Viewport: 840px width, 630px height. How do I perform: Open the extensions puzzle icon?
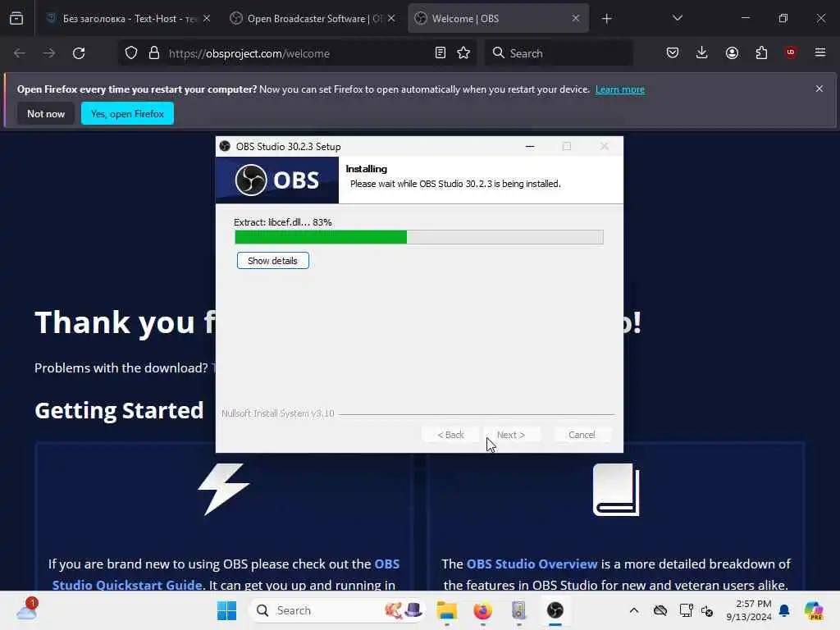[761, 53]
